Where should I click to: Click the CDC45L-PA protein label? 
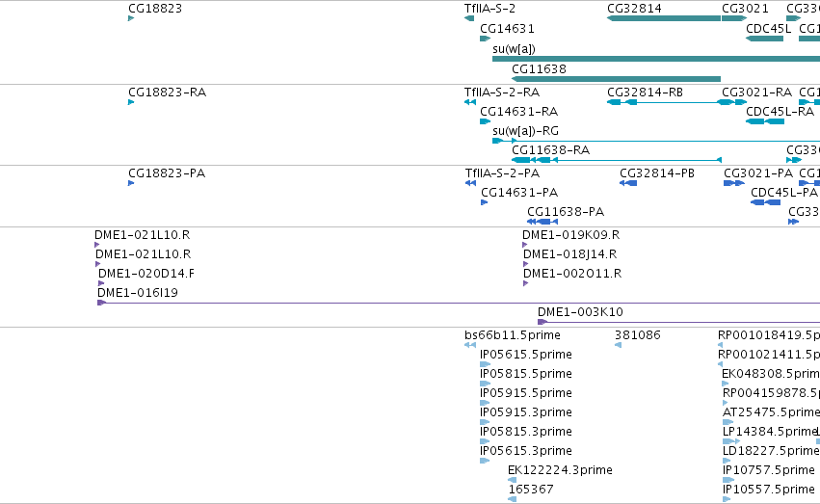click(x=784, y=193)
